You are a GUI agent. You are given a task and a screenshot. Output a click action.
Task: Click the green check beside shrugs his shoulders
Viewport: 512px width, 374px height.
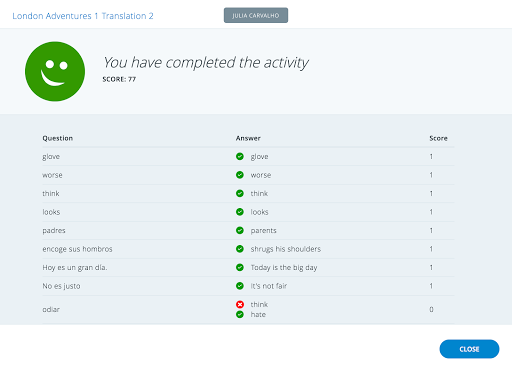[x=240, y=249]
